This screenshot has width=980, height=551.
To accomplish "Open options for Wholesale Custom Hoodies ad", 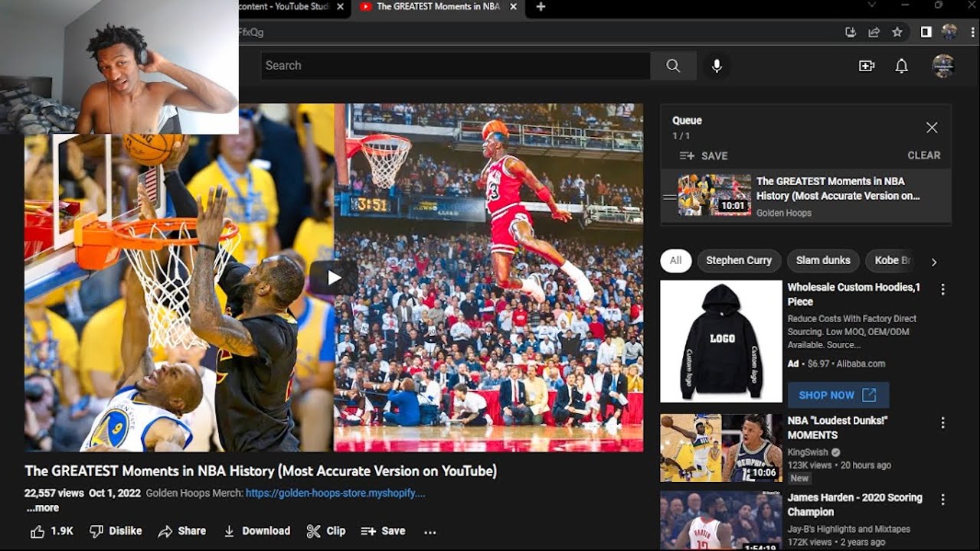I will pyautogui.click(x=943, y=289).
